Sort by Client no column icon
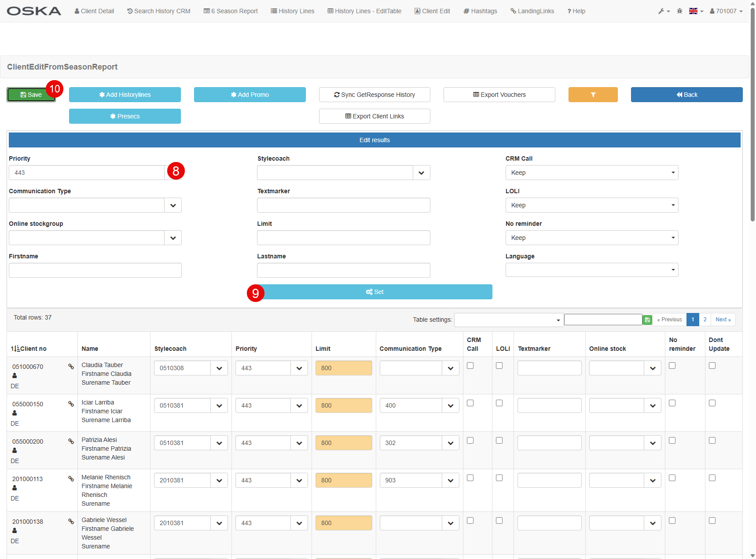756x559 pixels. 15,349
